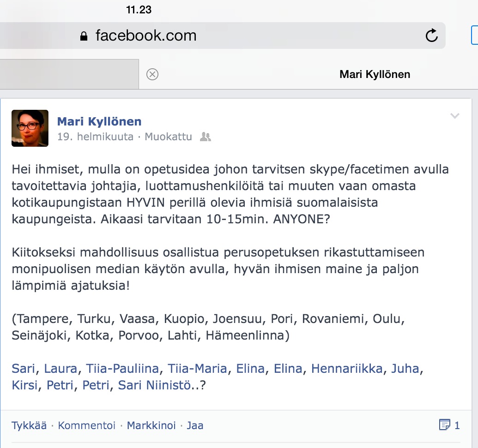The image size is (478, 448).
Task: Open Mari Kyllönen's profile picture
Action: click(x=30, y=128)
